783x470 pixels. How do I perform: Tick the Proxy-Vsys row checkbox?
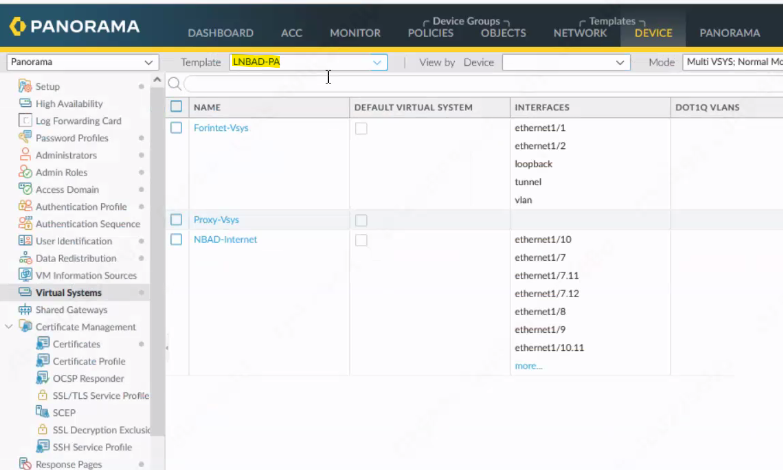(176, 220)
